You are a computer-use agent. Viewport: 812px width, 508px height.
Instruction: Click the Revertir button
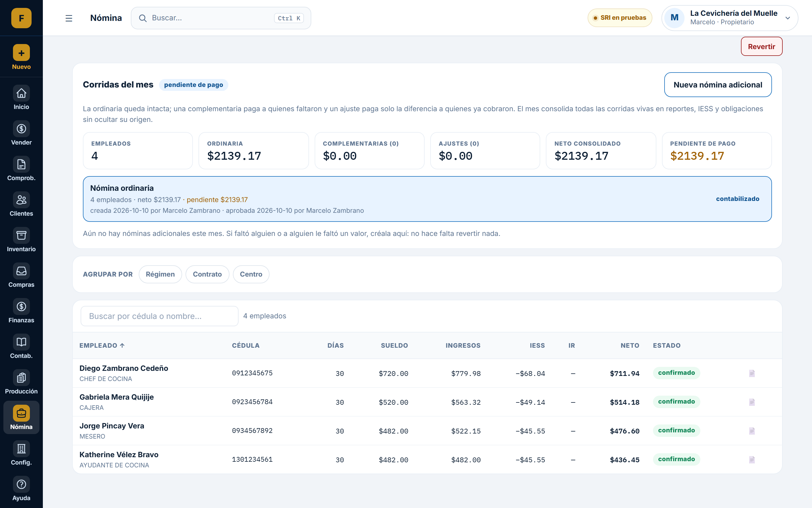(761, 46)
